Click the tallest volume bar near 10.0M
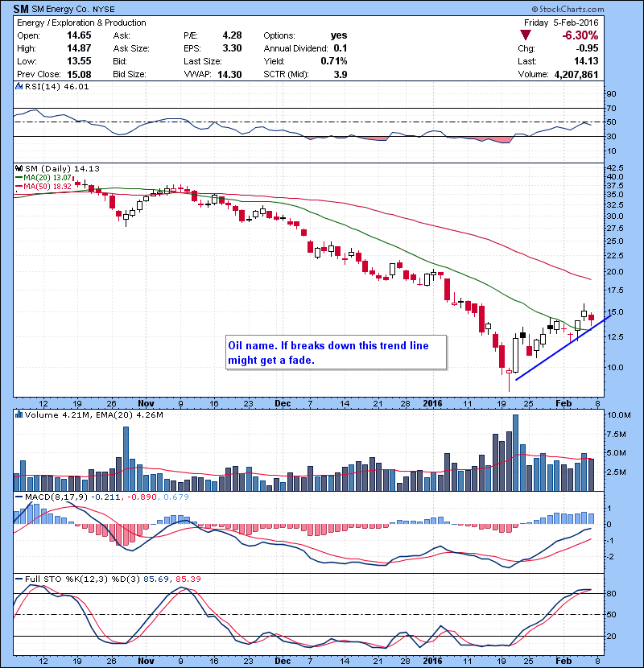The image size is (644, 668). 515,452
